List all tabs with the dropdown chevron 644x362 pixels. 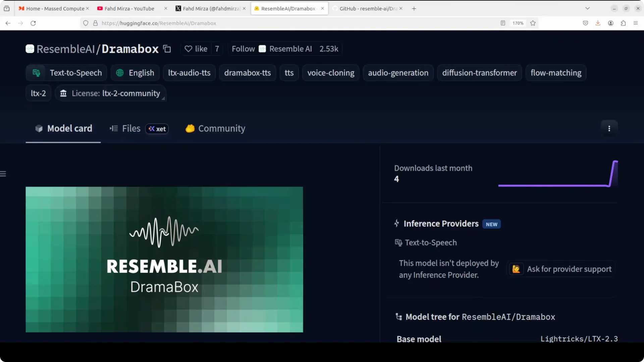[x=587, y=8]
